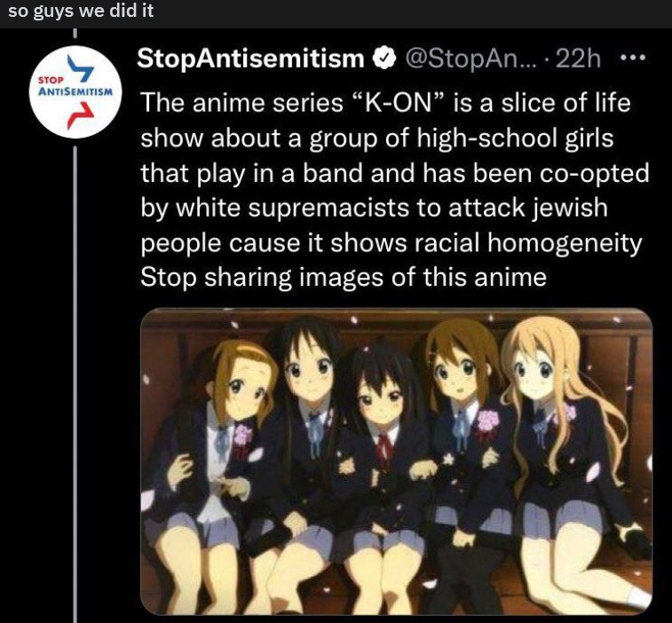Image resolution: width=672 pixels, height=623 pixels.
Task: Click the pink corsage on the leftmost girl's blazer
Action: tap(243, 435)
